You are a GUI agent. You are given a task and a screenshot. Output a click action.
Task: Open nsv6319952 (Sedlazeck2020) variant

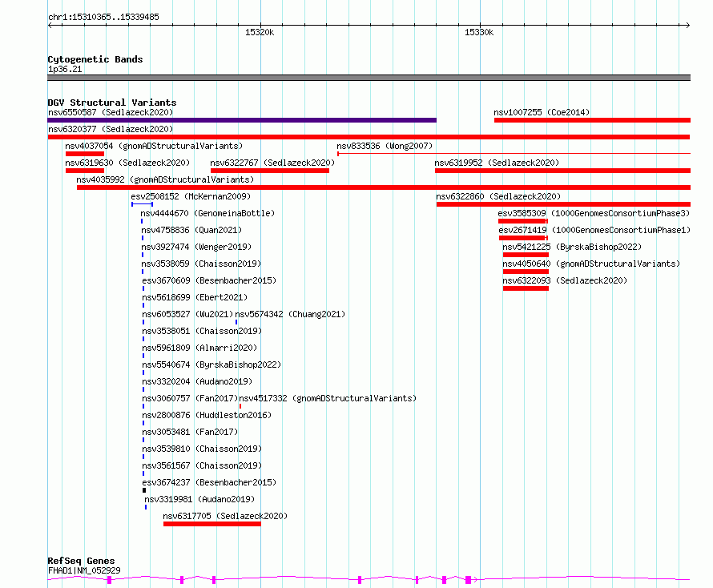point(497,163)
